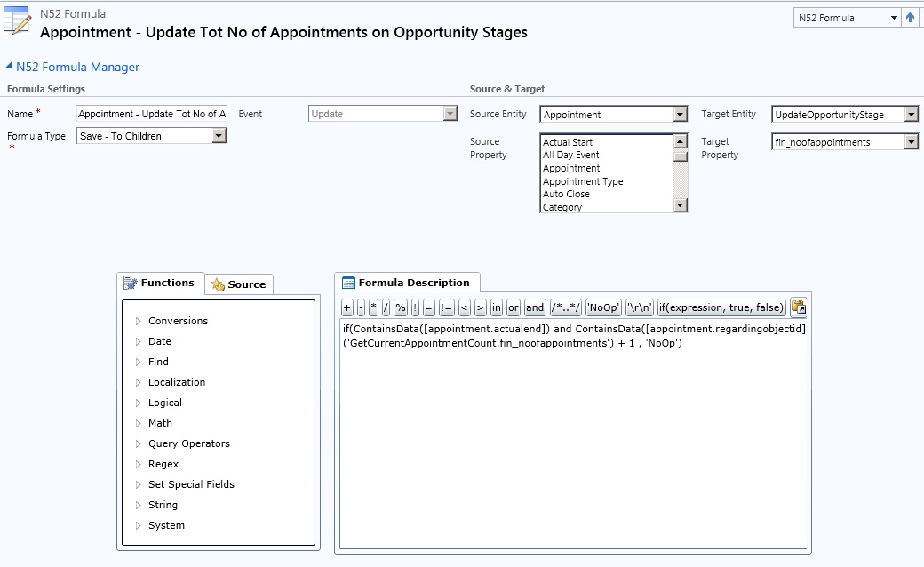924x567 pixels.
Task: Insert the 'NoOp' token
Action: pos(603,307)
